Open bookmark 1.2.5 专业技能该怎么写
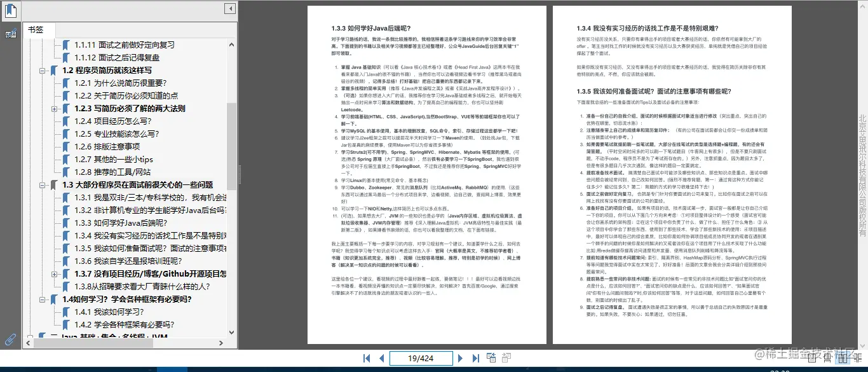868x372 pixels. [117, 134]
